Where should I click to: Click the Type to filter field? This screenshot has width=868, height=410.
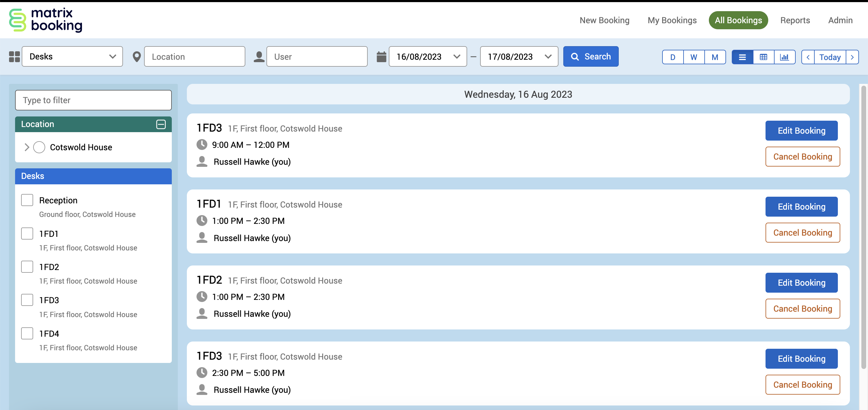click(93, 100)
